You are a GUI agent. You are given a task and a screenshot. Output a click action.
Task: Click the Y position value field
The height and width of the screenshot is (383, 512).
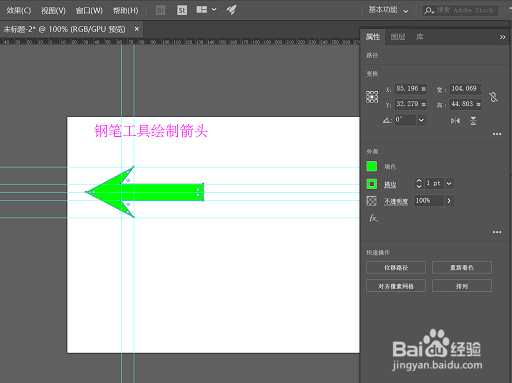411,104
